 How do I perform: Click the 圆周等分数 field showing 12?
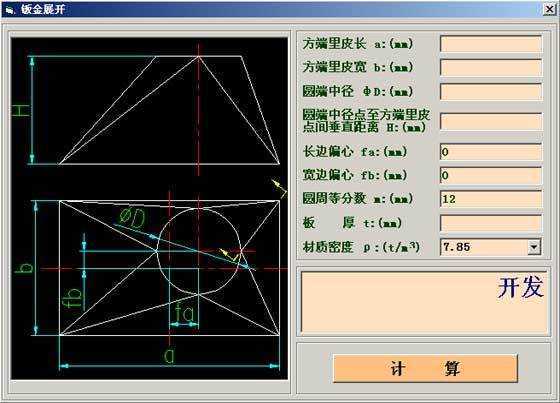(x=491, y=199)
